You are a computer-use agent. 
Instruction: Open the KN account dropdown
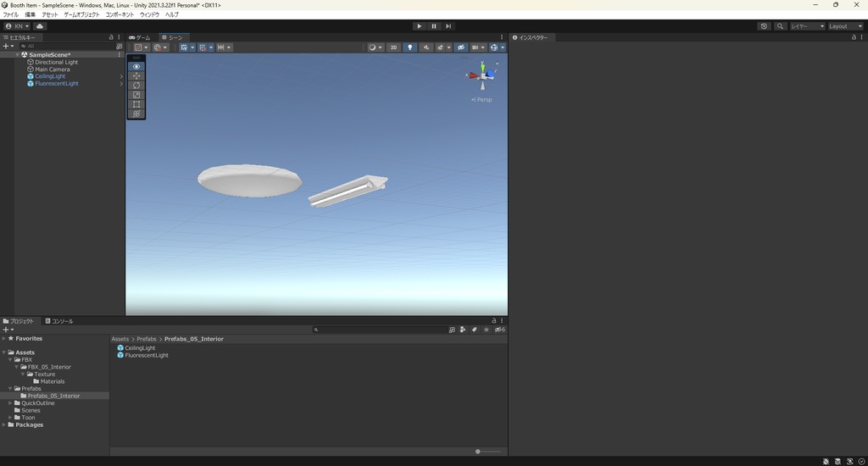click(17, 26)
